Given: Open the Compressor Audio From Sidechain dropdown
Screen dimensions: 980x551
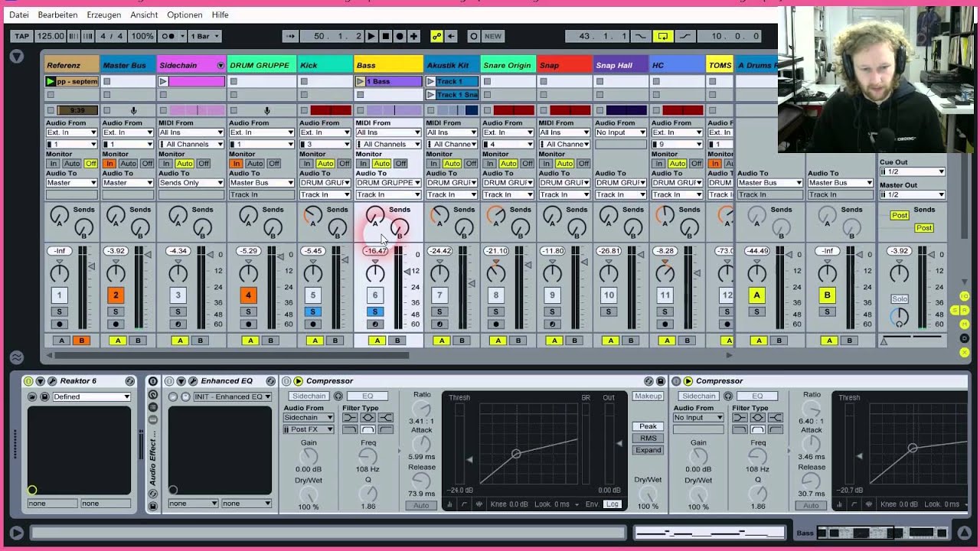Looking at the screenshot, I should point(309,418).
